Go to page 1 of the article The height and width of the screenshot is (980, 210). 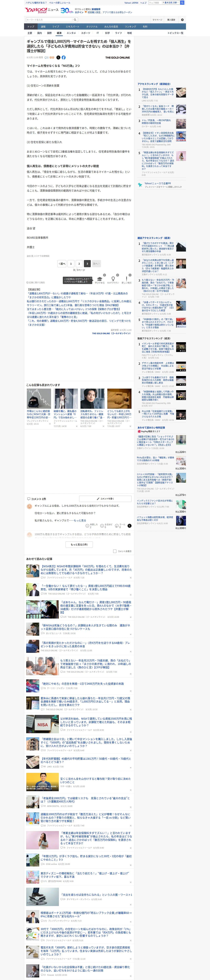(x=71, y=264)
